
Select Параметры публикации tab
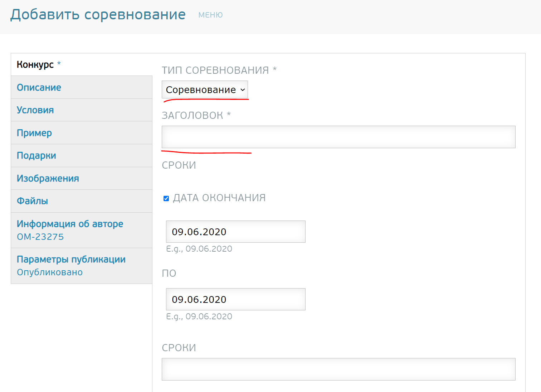[71, 260]
